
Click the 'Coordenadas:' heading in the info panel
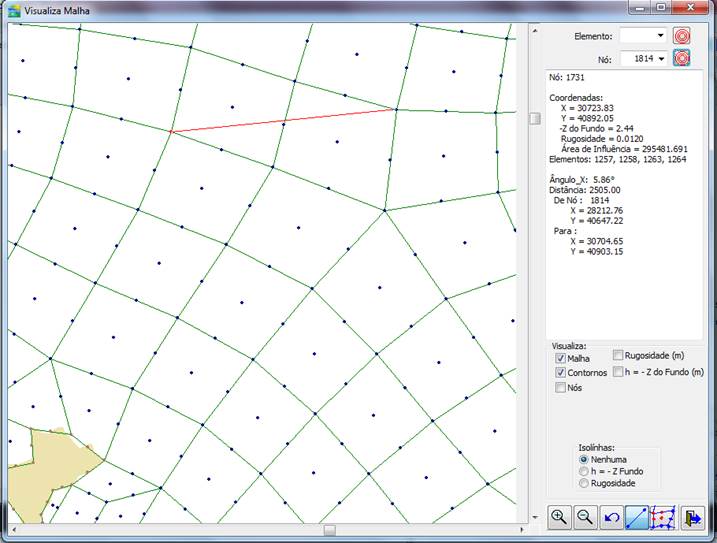576,98
